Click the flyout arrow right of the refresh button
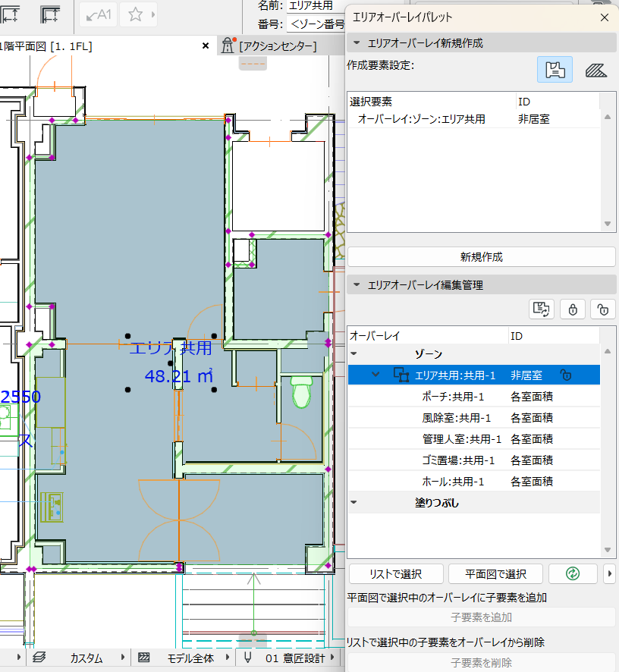Image resolution: width=619 pixels, height=672 pixels. 610,573
